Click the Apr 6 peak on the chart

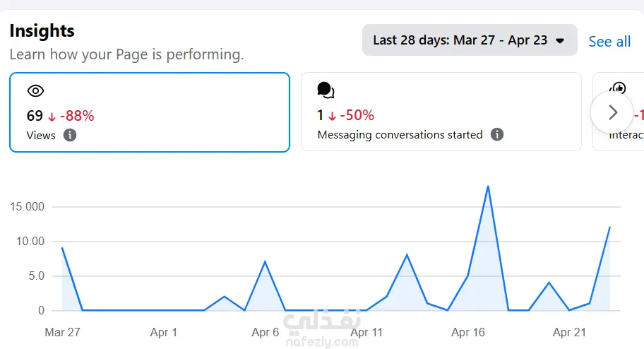pyautogui.click(x=265, y=261)
